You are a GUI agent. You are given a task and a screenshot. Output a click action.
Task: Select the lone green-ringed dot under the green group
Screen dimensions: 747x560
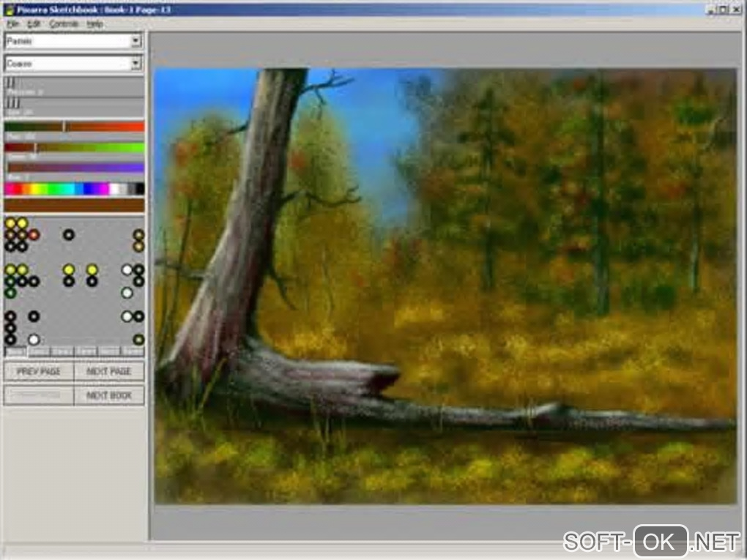[x=10, y=293]
